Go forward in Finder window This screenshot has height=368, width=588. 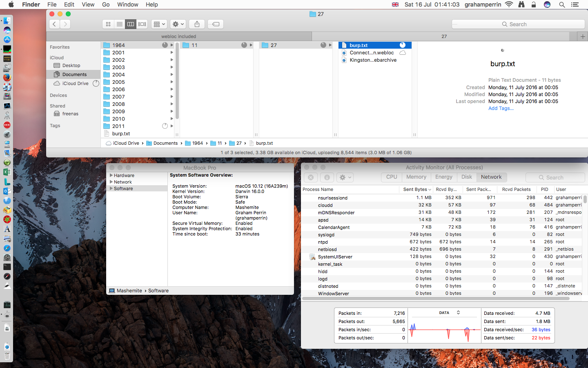tap(65, 24)
